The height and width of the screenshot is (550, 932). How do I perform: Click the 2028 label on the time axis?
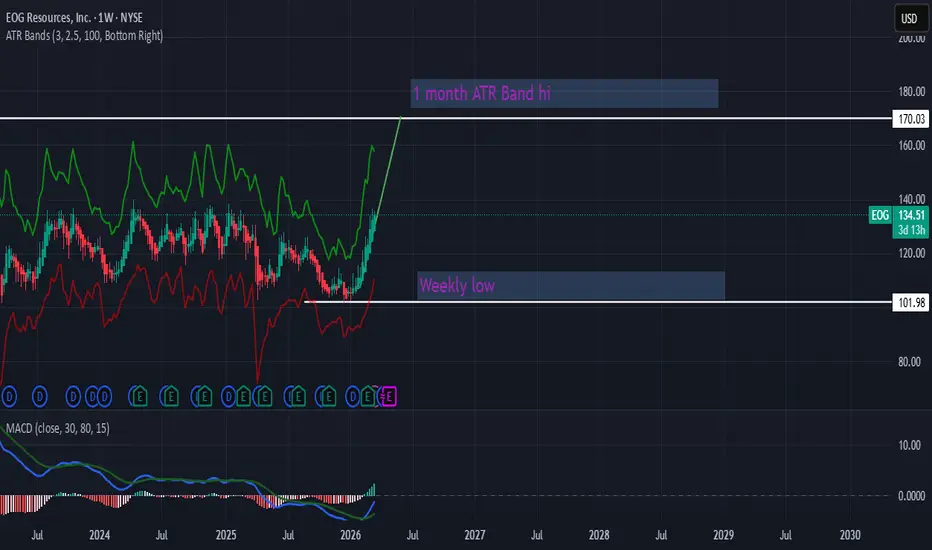click(x=599, y=535)
